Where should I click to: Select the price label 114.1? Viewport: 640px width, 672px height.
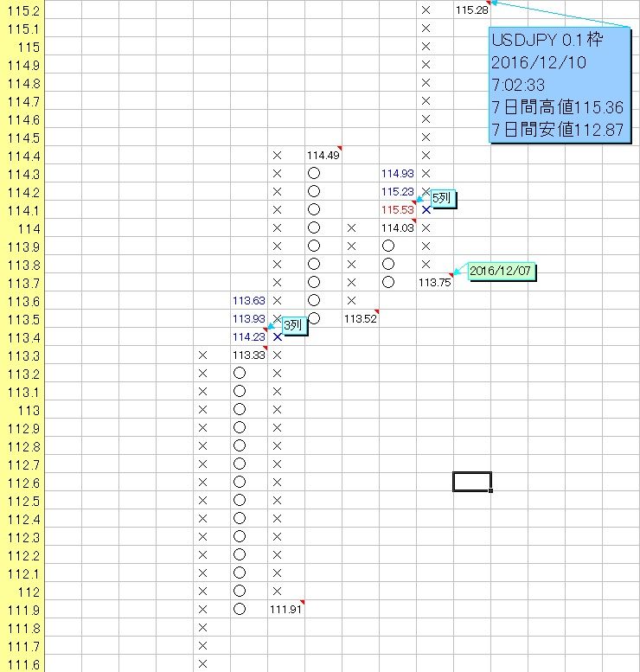[23, 210]
